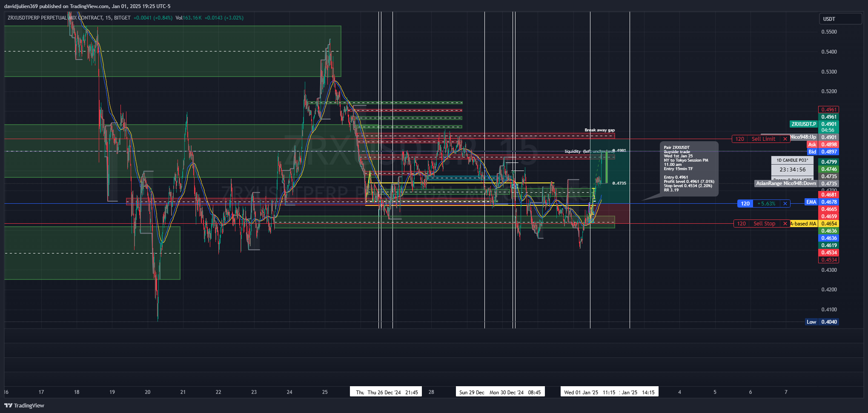
Task: Click the TradingView logo at bottom left
Action: click(24, 405)
